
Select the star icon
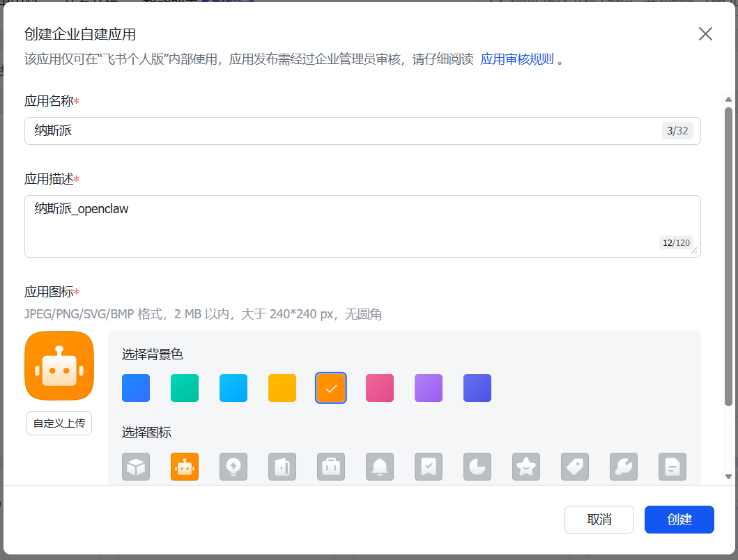pos(526,467)
